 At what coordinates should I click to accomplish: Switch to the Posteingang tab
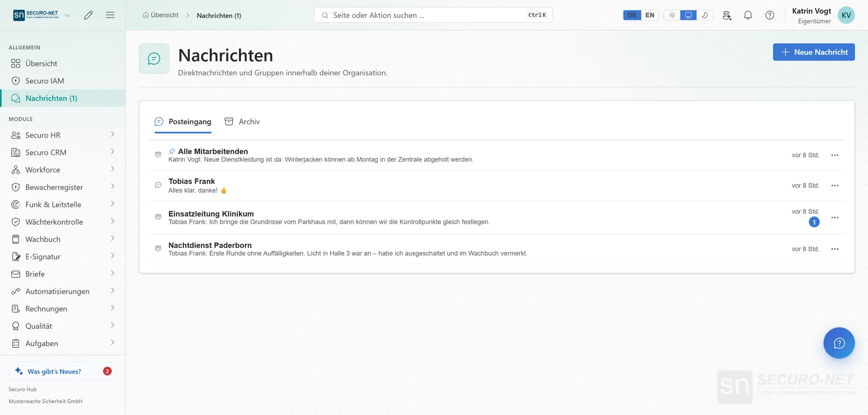pyautogui.click(x=183, y=122)
